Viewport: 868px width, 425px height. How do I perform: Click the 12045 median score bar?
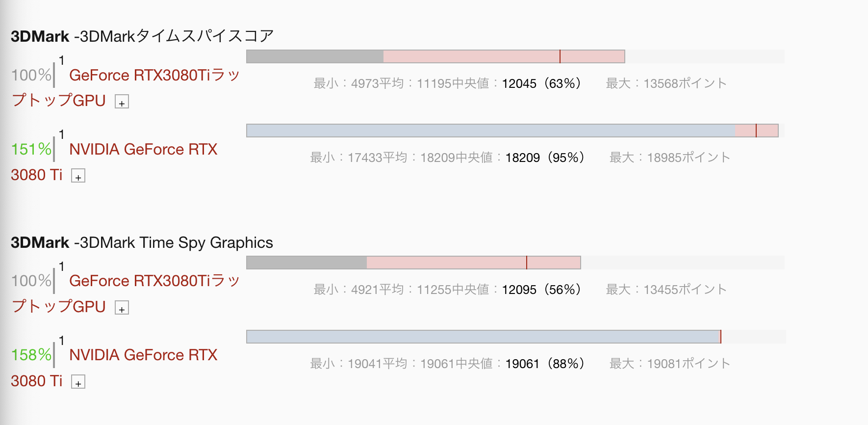435,56
